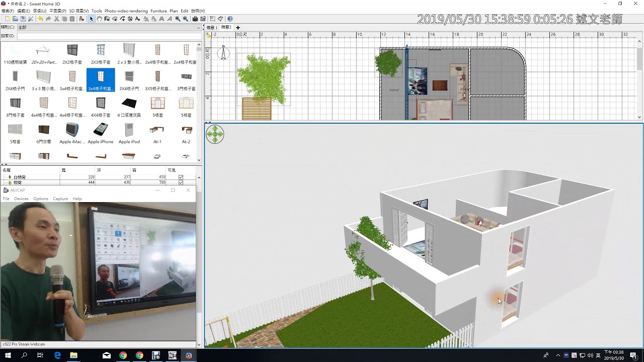This screenshot has height=362, width=644.
Task: Open AMCAP Devices menu
Action: point(21,199)
